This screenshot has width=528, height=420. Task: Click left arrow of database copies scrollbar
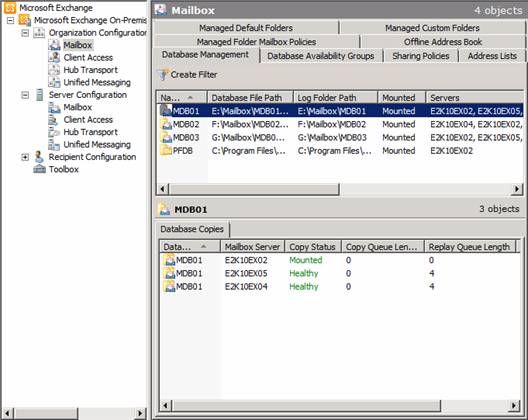[x=165, y=405]
